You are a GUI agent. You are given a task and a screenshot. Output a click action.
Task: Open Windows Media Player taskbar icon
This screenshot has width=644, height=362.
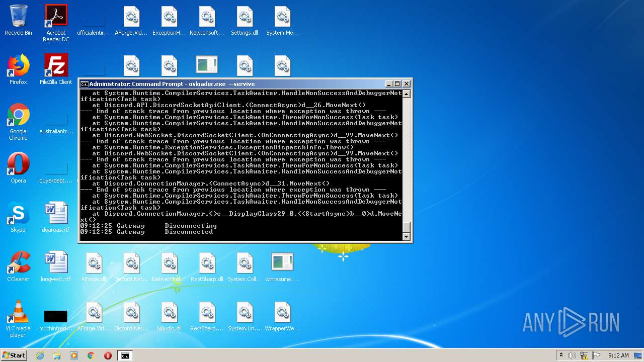(74, 355)
